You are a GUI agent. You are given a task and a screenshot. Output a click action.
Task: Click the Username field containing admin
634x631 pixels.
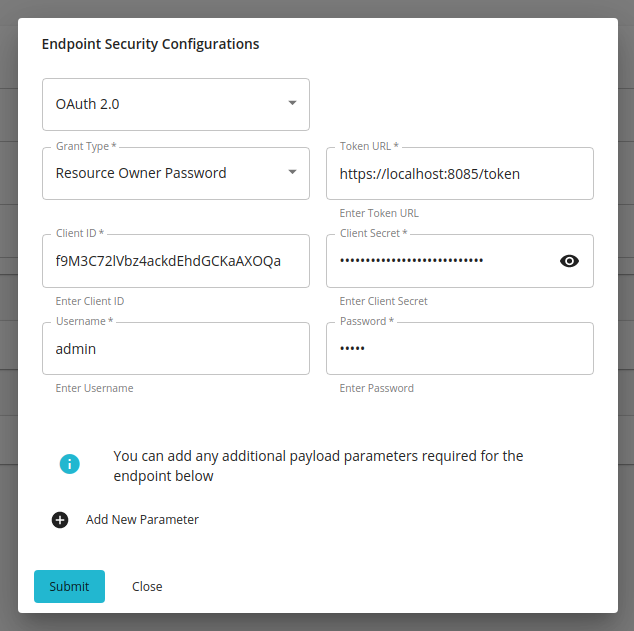pos(175,349)
